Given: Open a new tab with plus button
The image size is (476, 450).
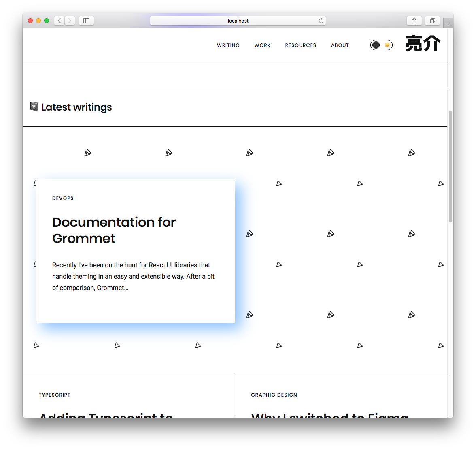Looking at the screenshot, I should pyautogui.click(x=448, y=23).
